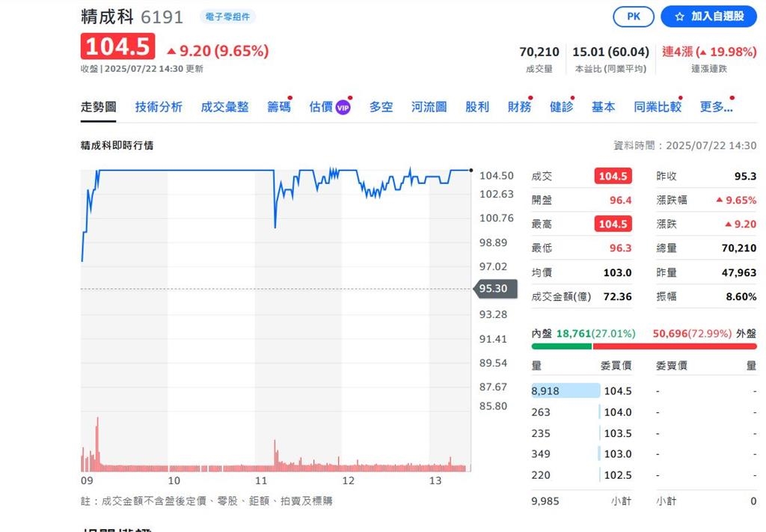
Task: Open the 股利 tab
Action: [x=477, y=107]
